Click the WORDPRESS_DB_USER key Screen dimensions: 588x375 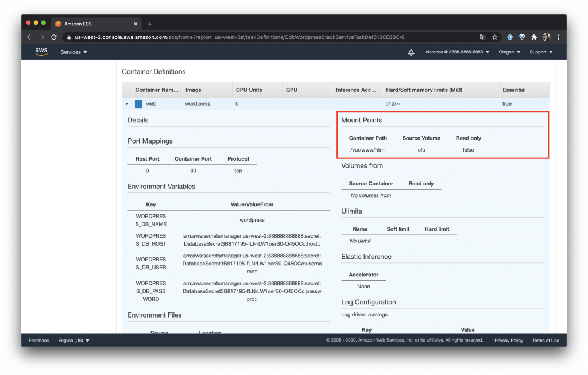(151, 263)
